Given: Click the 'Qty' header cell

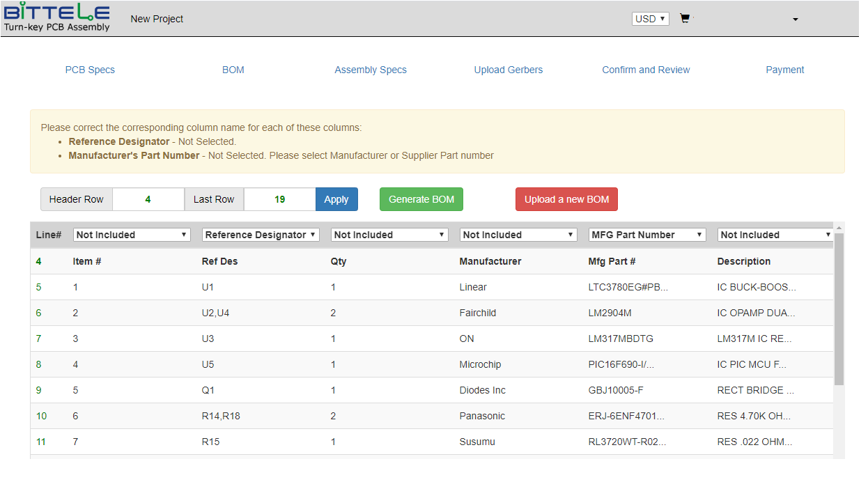Looking at the screenshot, I should pos(339,261).
